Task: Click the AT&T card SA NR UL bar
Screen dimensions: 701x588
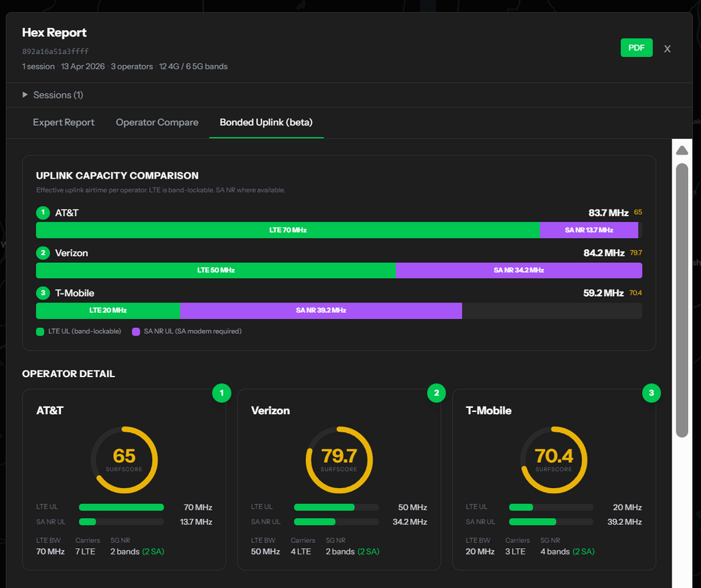Action: pos(122,522)
